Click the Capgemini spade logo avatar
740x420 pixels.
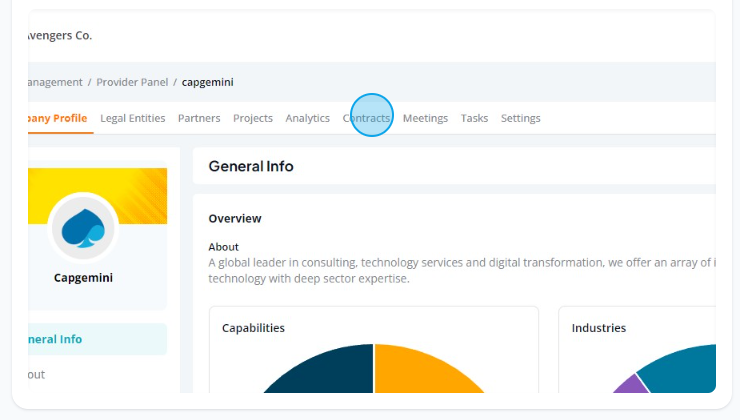(x=84, y=228)
